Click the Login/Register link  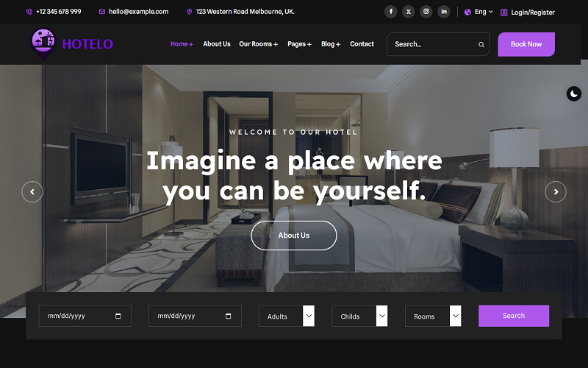(528, 13)
